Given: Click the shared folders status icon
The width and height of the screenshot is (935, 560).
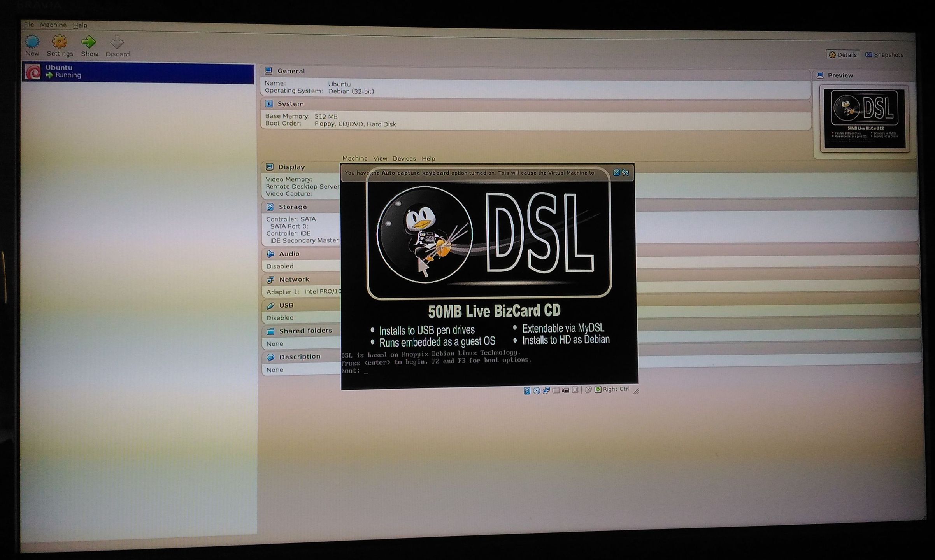Looking at the screenshot, I should [x=556, y=390].
